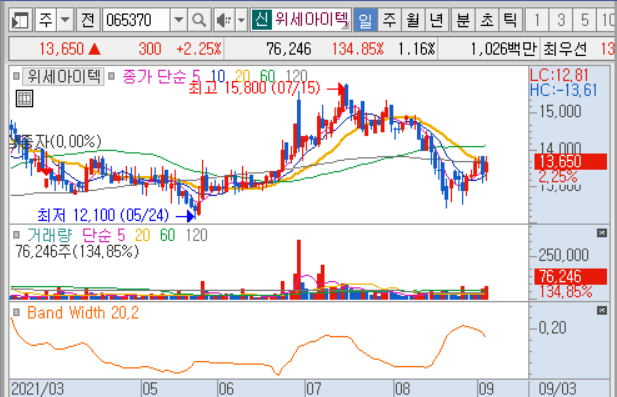Image resolution: width=617 pixels, height=397 pixels.
Task: Click the 07 month marker on time axis
Action: tap(314, 389)
